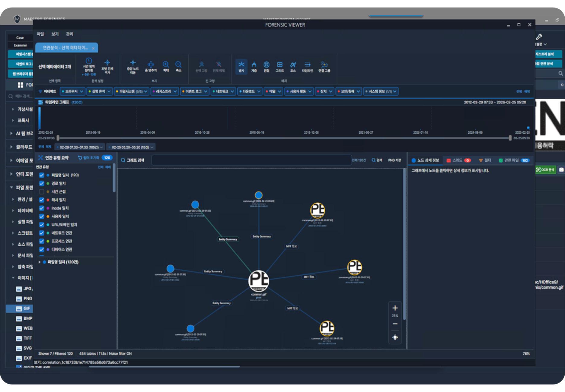Click the 확대 zoom-in magnifier icon
This screenshot has width=565, height=392.
coord(166,64)
